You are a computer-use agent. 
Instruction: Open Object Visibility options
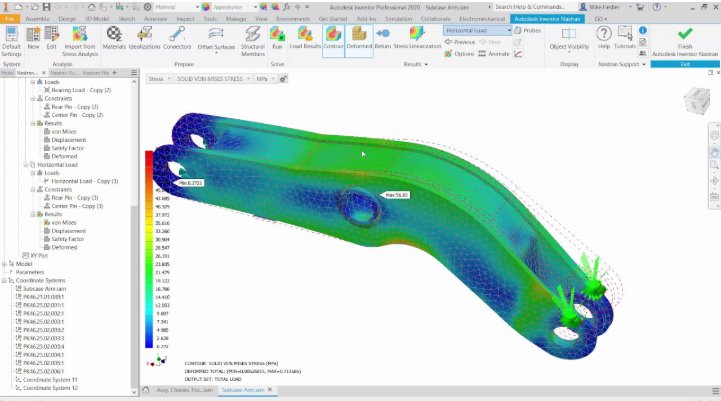(x=569, y=39)
